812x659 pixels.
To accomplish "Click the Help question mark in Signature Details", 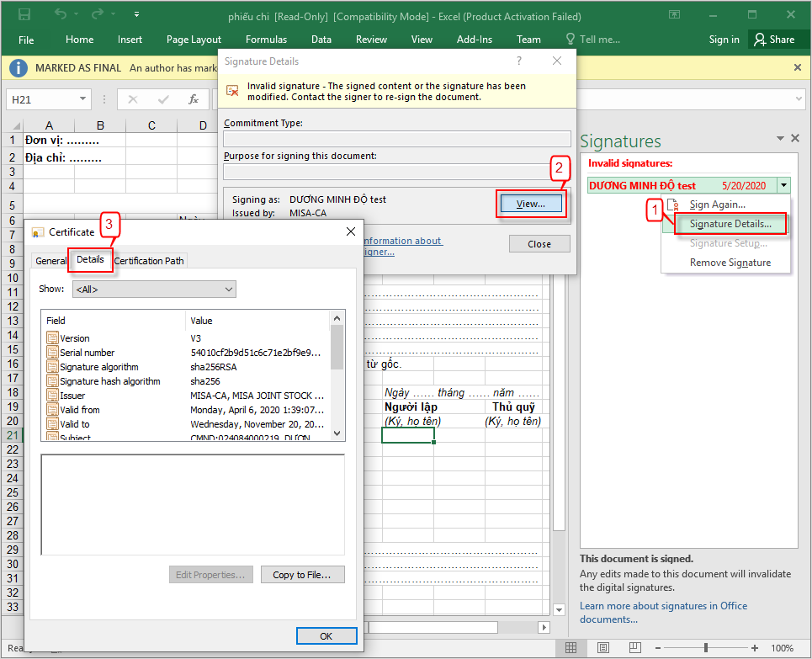I will click(x=519, y=61).
